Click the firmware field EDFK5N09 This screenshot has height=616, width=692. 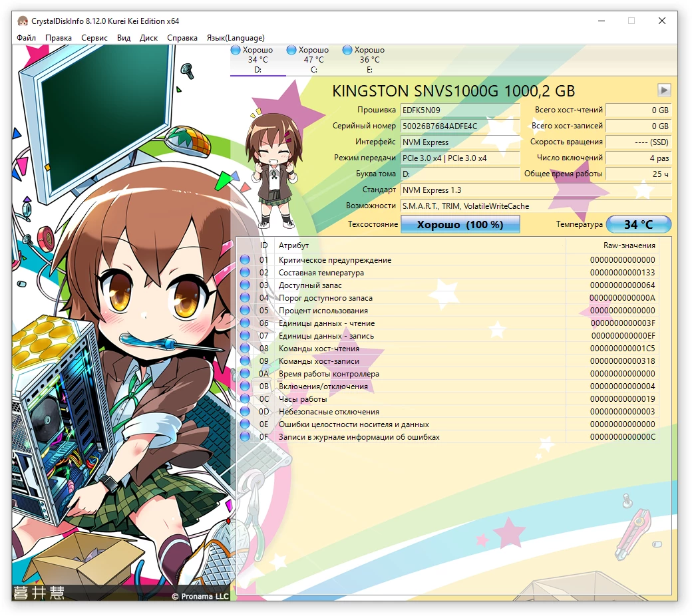(x=460, y=110)
